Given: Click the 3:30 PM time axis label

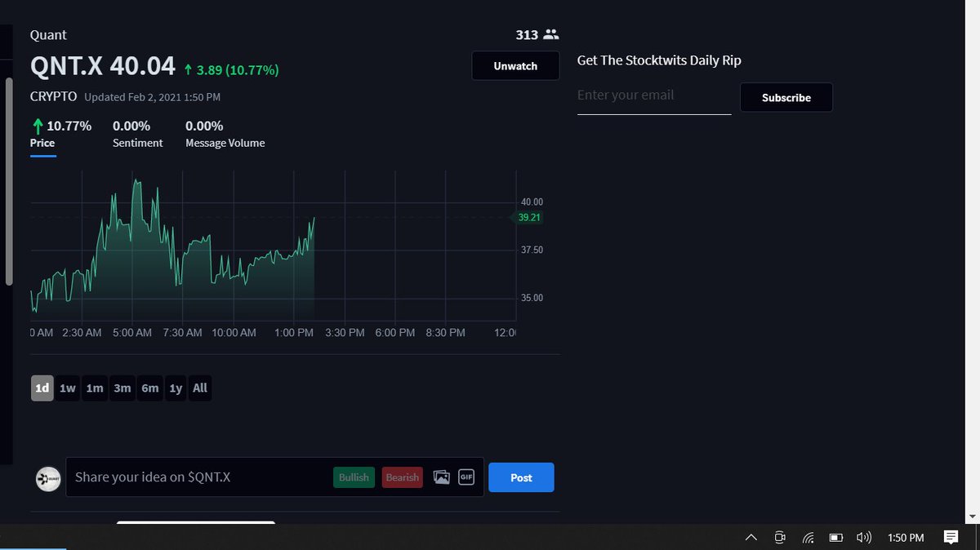Looking at the screenshot, I should pos(345,333).
